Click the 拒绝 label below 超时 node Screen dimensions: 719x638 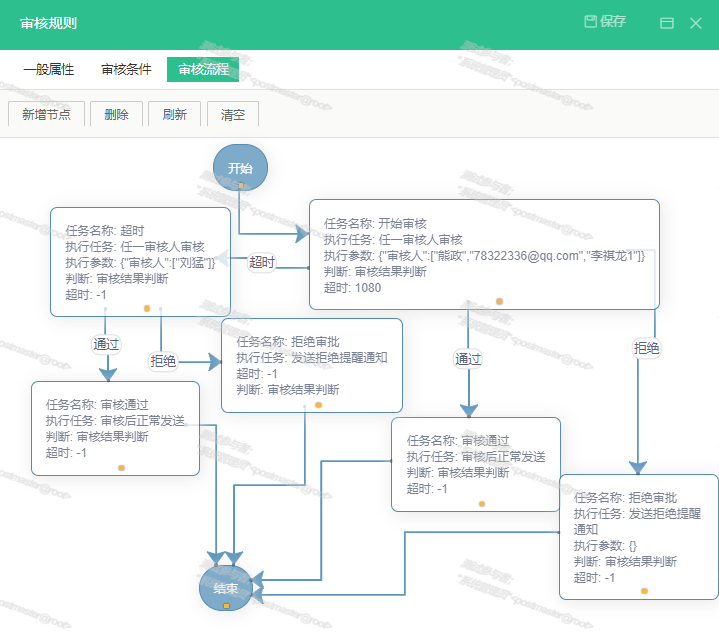[x=163, y=361]
